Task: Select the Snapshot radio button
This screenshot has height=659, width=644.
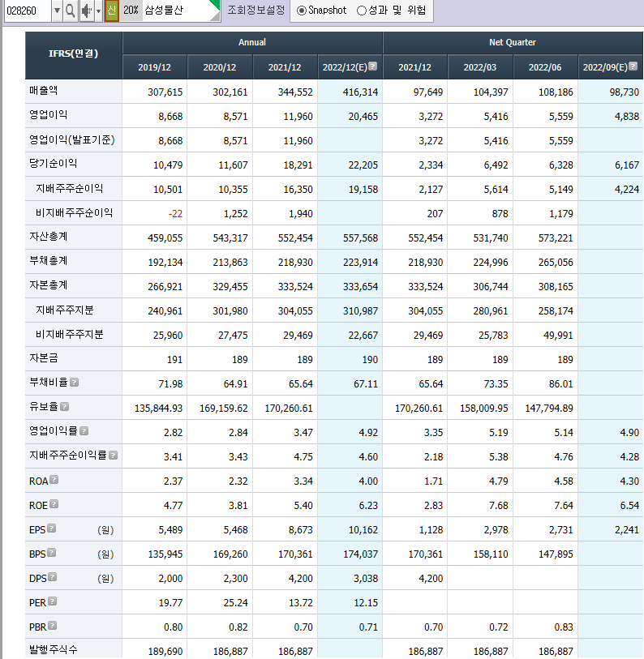Action: 301,11
